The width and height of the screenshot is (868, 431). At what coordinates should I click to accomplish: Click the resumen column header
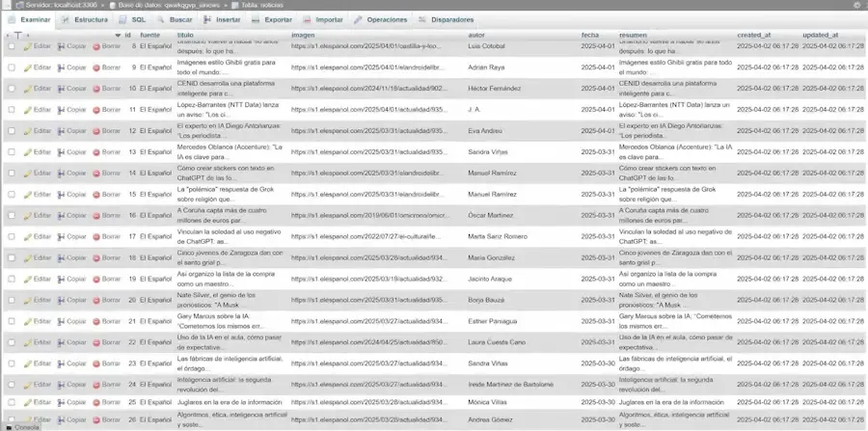pyautogui.click(x=633, y=35)
